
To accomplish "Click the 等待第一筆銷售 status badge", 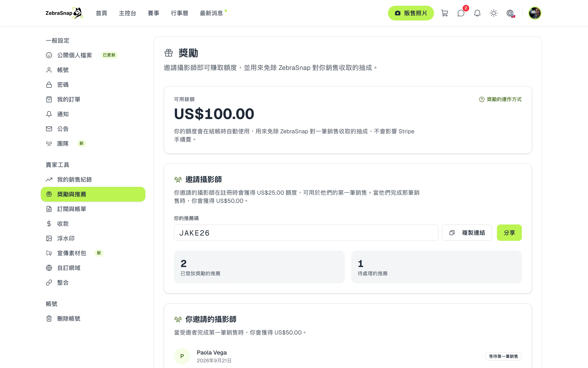I will tap(503, 356).
